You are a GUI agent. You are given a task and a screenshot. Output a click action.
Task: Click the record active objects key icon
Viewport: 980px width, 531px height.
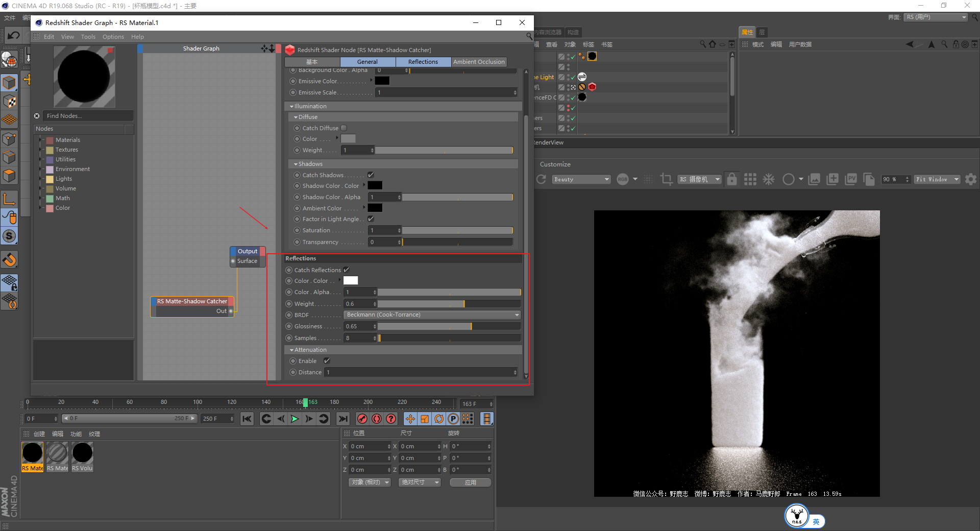pos(362,419)
